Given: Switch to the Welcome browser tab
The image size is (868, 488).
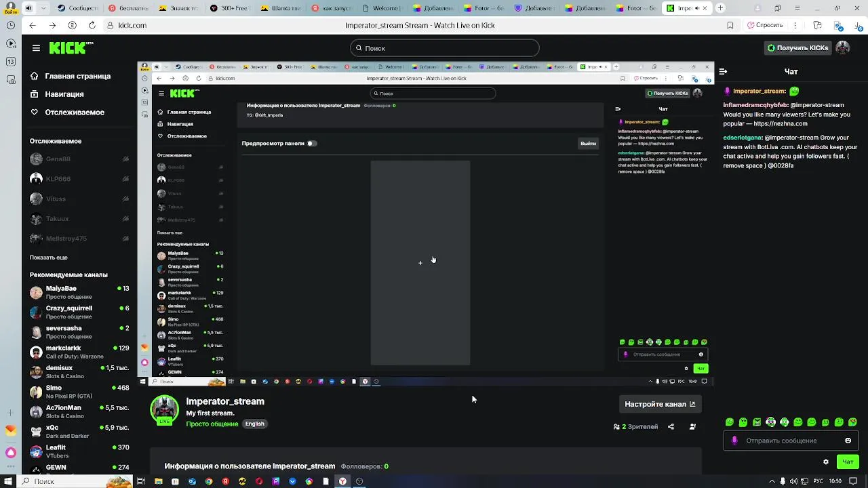Looking at the screenshot, I should (383, 8).
